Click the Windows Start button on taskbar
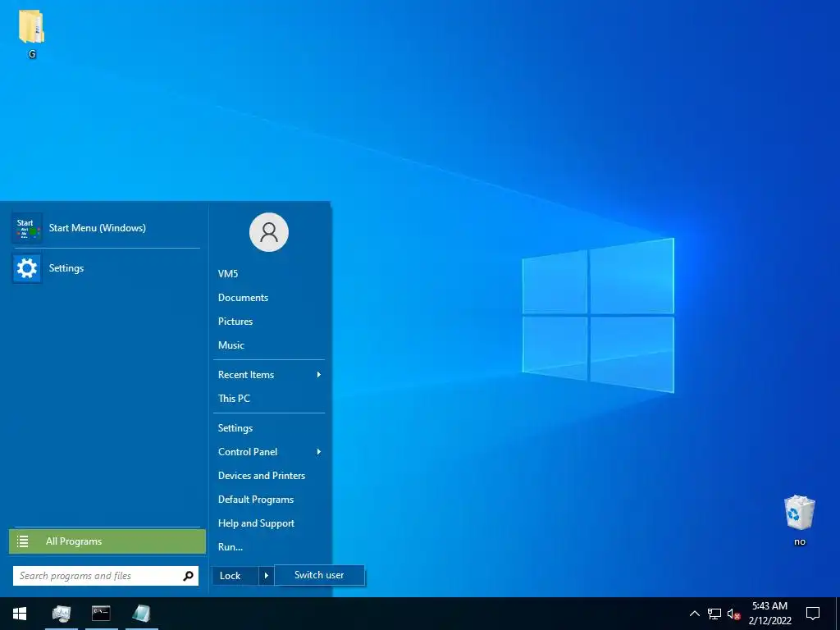Viewport: 840px width, 630px height. pyautogui.click(x=20, y=614)
